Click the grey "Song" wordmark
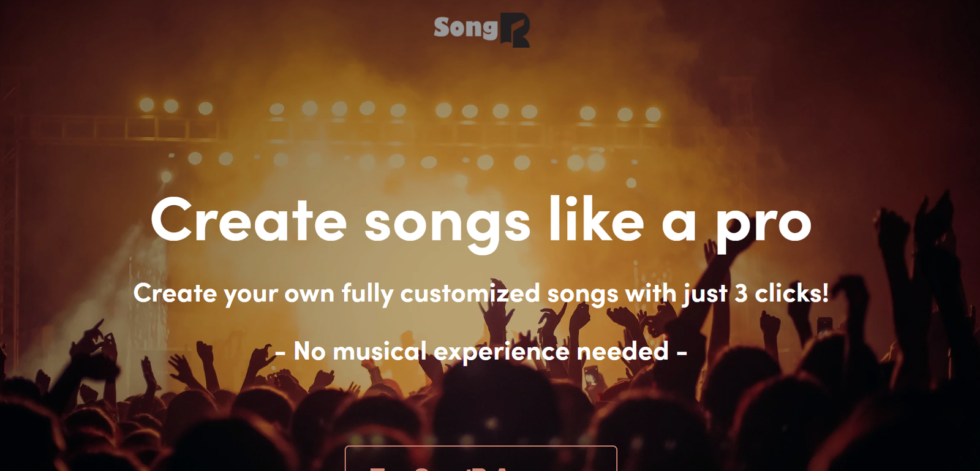 click(x=466, y=28)
